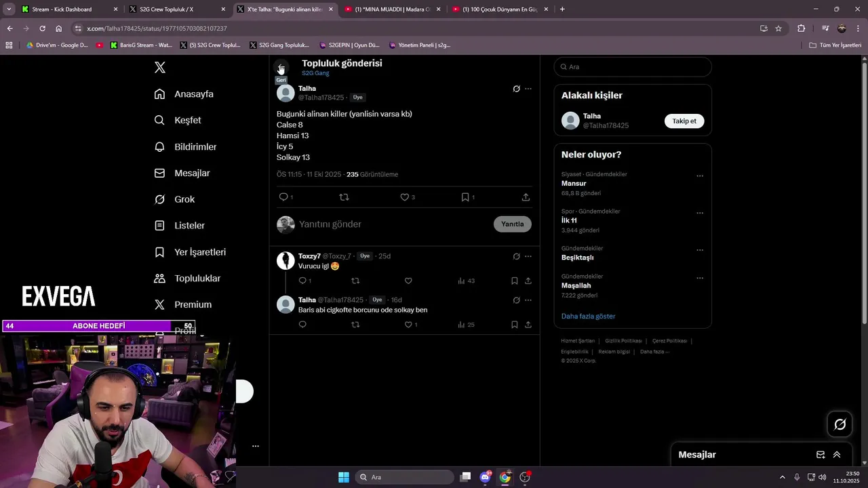
Task: Share Toxzy7's comment
Action: 528,281
